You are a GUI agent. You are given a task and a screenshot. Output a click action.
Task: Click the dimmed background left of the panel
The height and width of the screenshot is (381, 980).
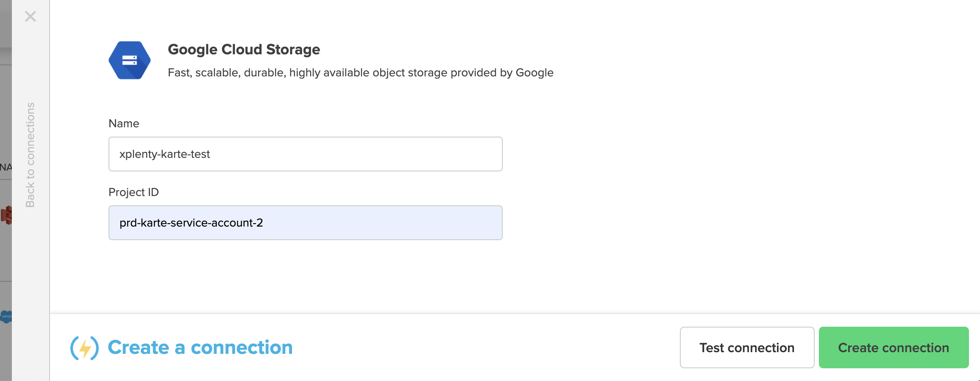coord(6,106)
